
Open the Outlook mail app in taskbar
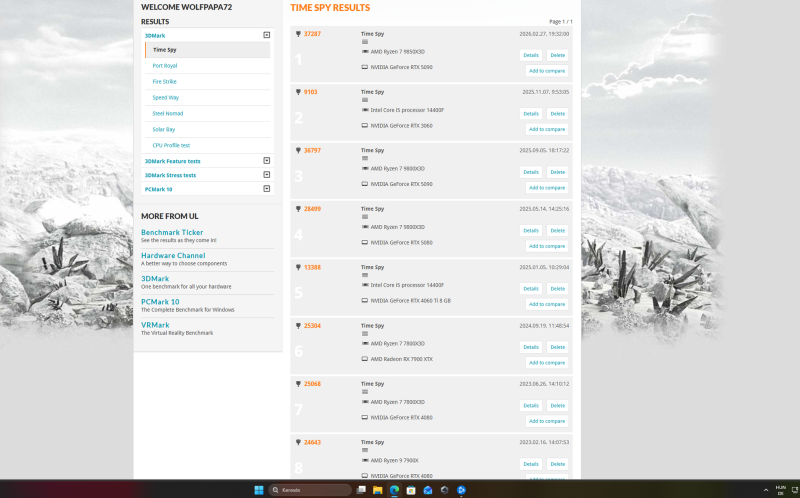click(428, 490)
